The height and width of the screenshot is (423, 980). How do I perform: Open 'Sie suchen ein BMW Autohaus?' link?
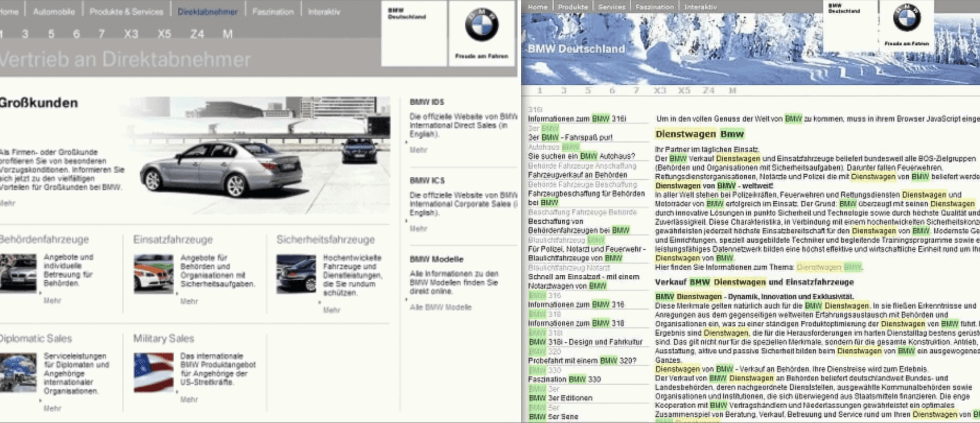pyautogui.click(x=581, y=156)
